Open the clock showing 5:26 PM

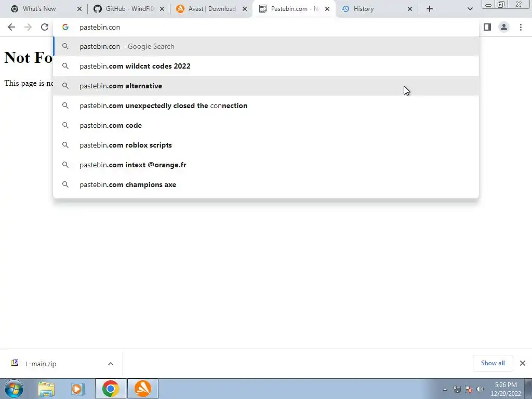(506, 389)
